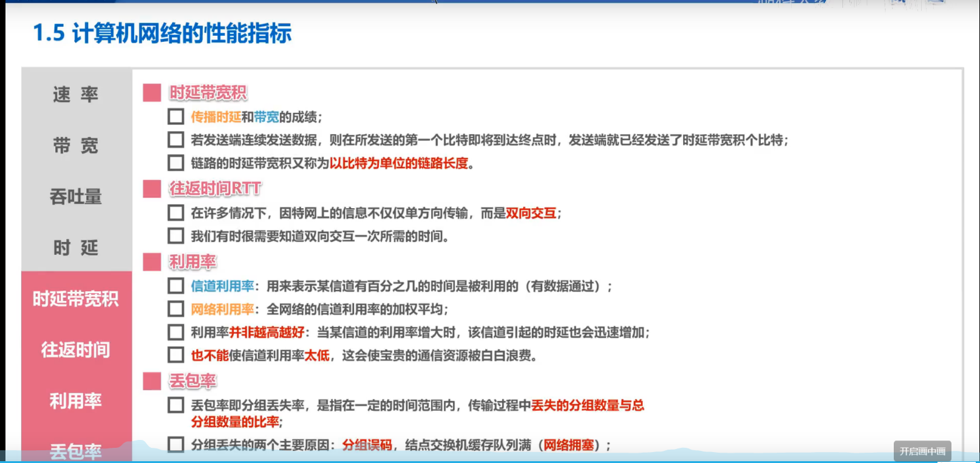Viewport: 980px width, 463px height.
Task: Click the 丢包率 section heading in content
Action: pyautogui.click(x=192, y=381)
